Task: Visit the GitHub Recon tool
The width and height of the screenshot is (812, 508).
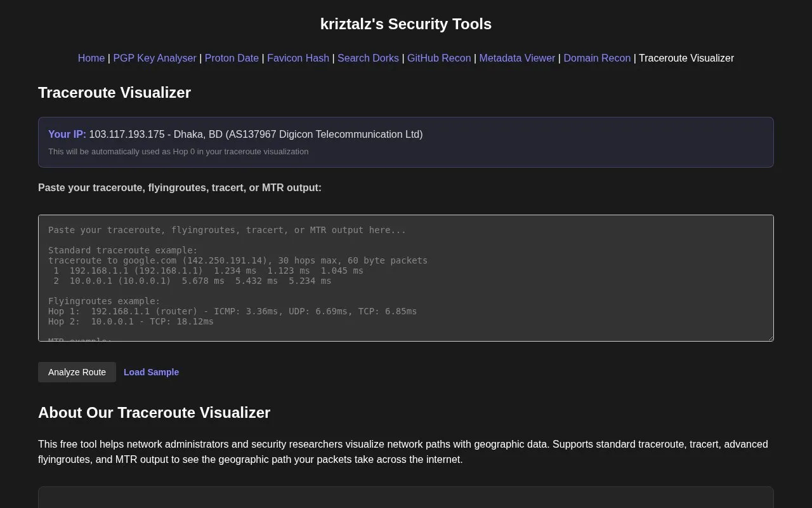Action: coord(439,58)
